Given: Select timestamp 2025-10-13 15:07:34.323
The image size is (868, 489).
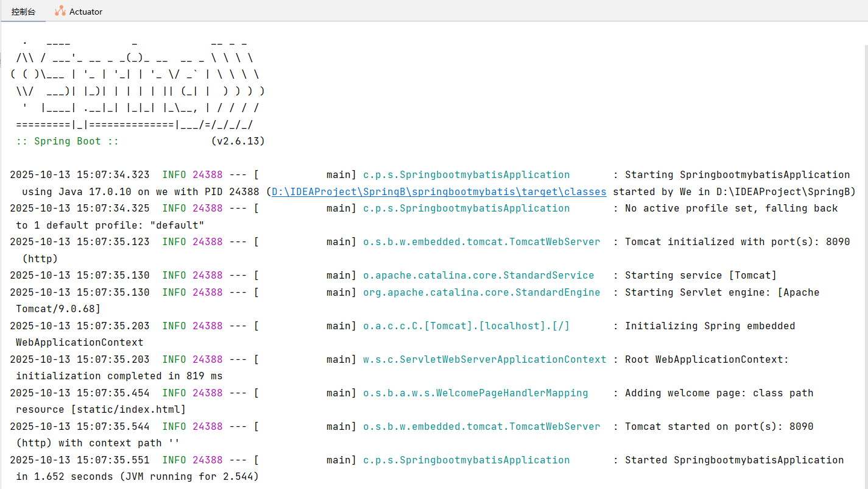Looking at the screenshot, I should pyautogui.click(x=80, y=174).
